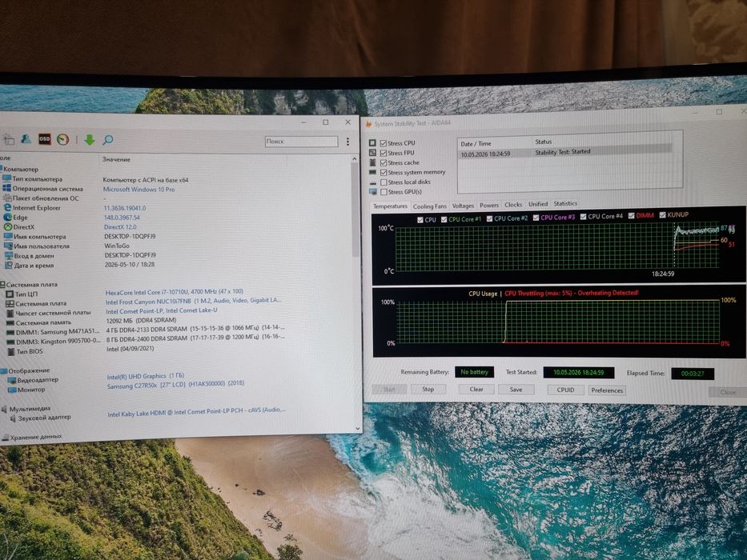Click the magnifier search toolbar icon
747x560 pixels.
tap(108, 139)
